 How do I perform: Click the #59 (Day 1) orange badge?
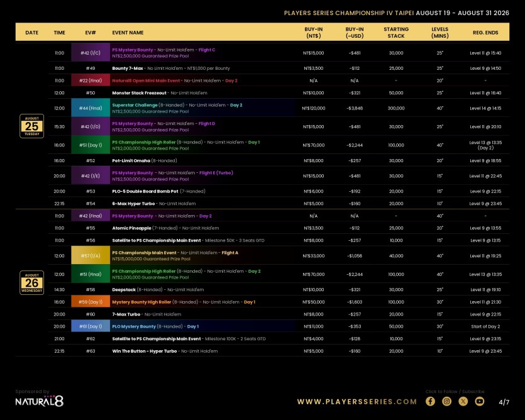(x=91, y=301)
